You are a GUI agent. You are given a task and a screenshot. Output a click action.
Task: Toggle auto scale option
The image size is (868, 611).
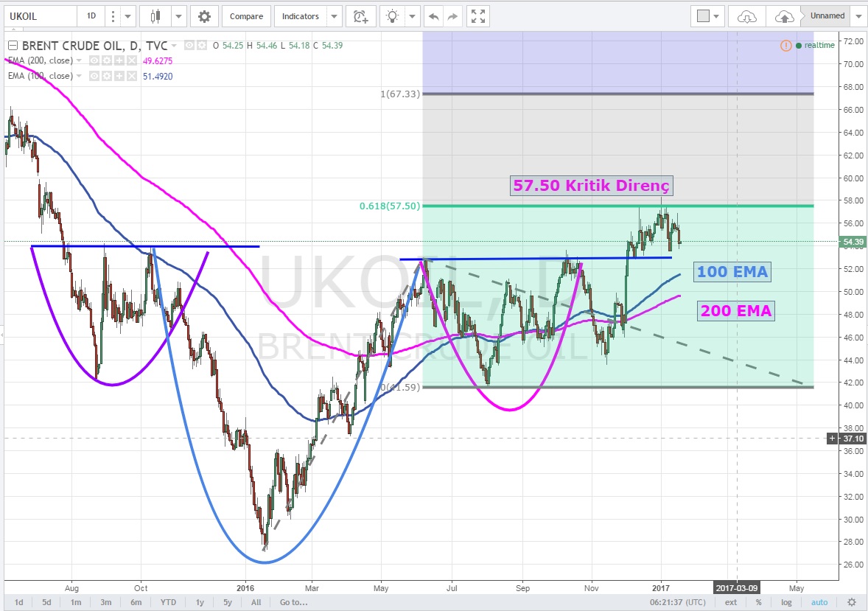point(819,602)
